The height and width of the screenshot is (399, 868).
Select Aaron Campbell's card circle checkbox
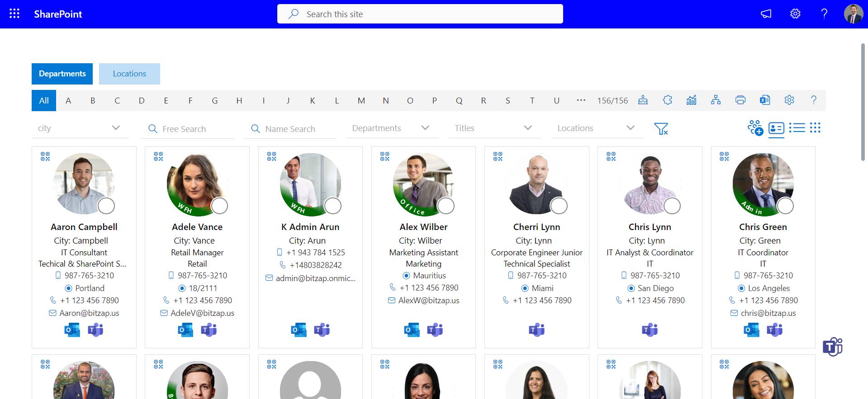point(106,206)
